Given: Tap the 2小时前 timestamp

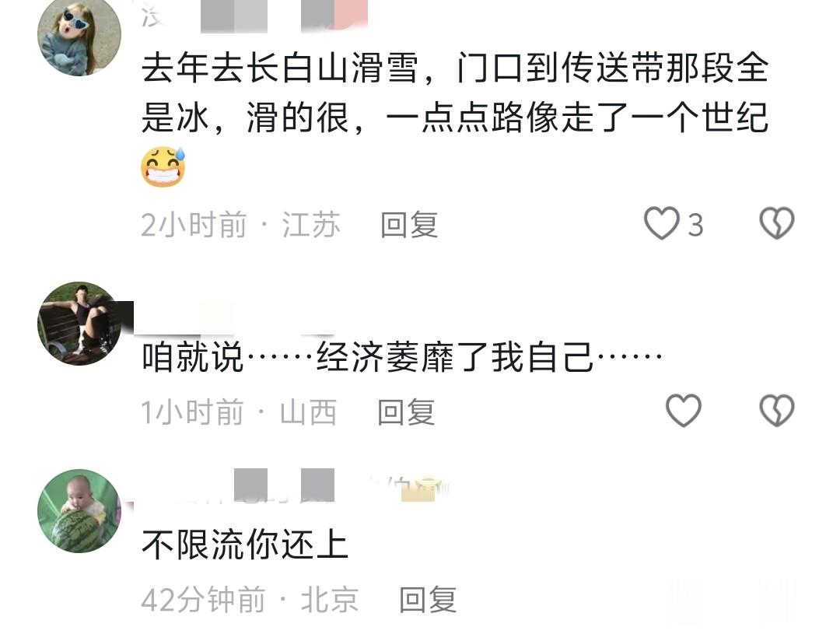Looking at the screenshot, I should [194, 225].
